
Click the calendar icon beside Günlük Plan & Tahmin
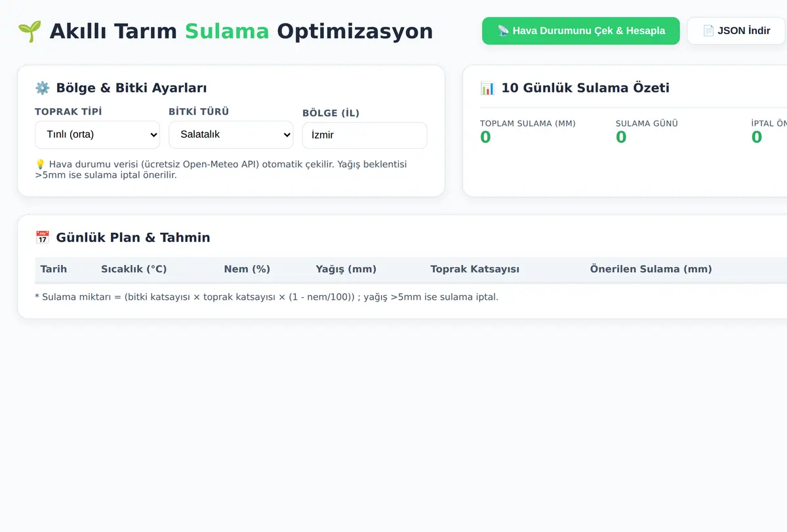pos(42,237)
